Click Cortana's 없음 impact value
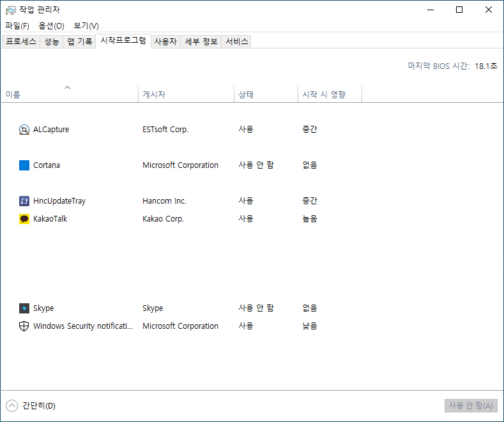Screen dimensions: 504x422 coord(310,165)
